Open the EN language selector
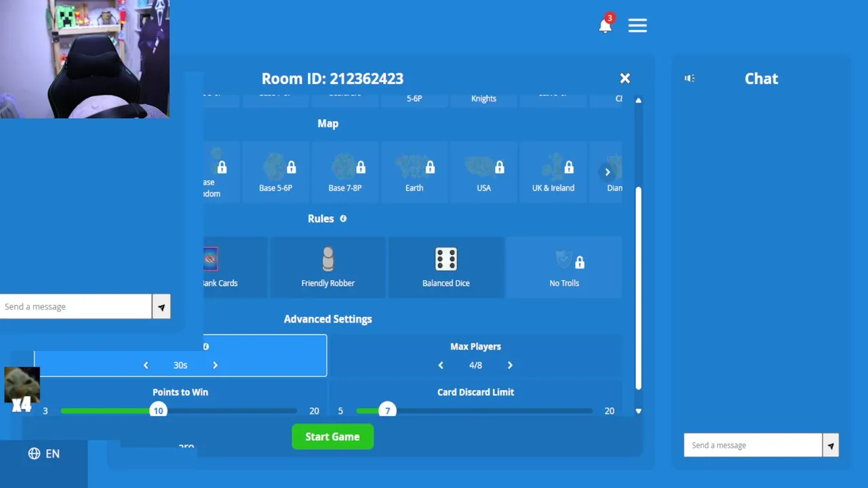Screen dimensions: 868x488 point(44,453)
